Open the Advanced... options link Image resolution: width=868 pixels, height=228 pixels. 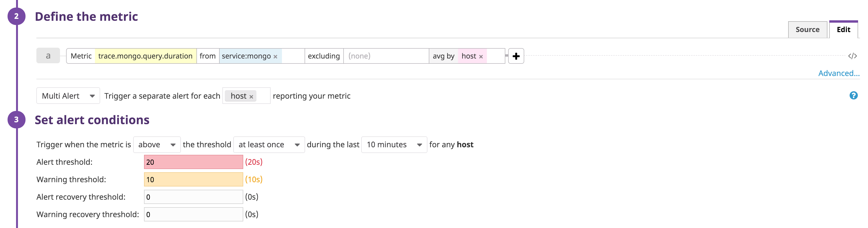[839, 73]
